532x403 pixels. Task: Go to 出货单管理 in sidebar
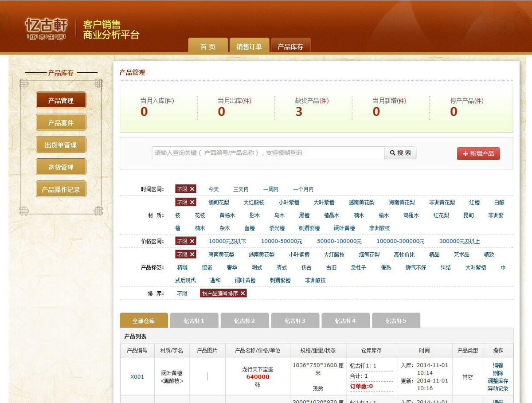pos(61,145)
